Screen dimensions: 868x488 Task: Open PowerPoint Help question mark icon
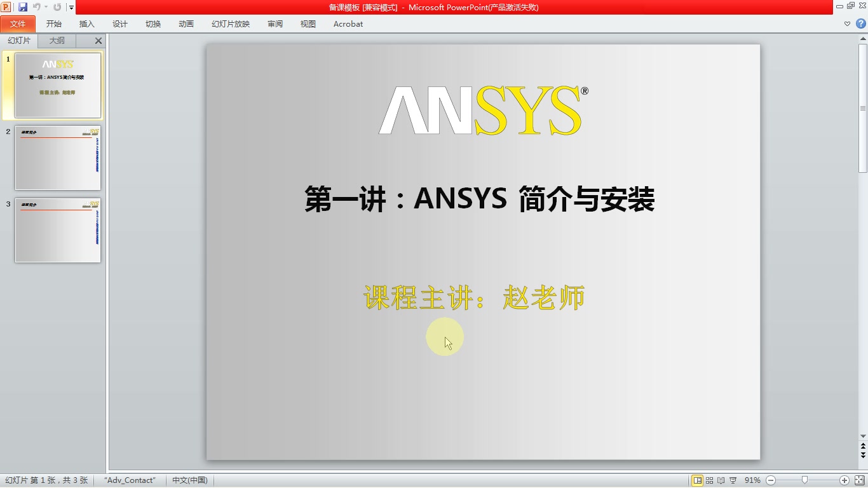(861, 24)
